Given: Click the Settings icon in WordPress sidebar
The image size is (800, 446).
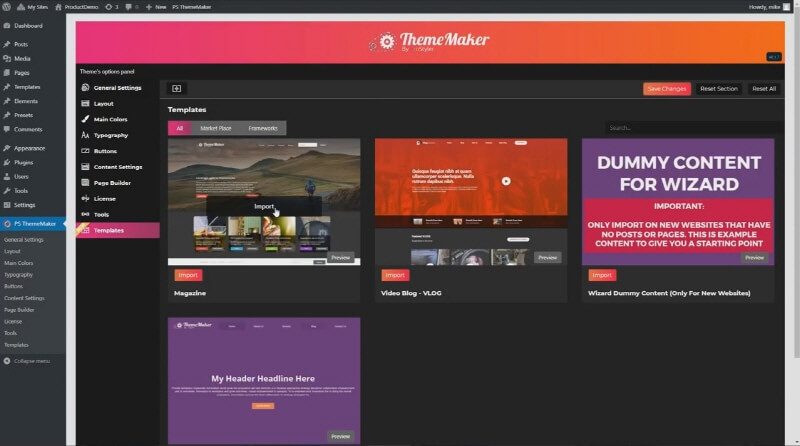Looking at the screenshot, I should [x=7, y=205].
